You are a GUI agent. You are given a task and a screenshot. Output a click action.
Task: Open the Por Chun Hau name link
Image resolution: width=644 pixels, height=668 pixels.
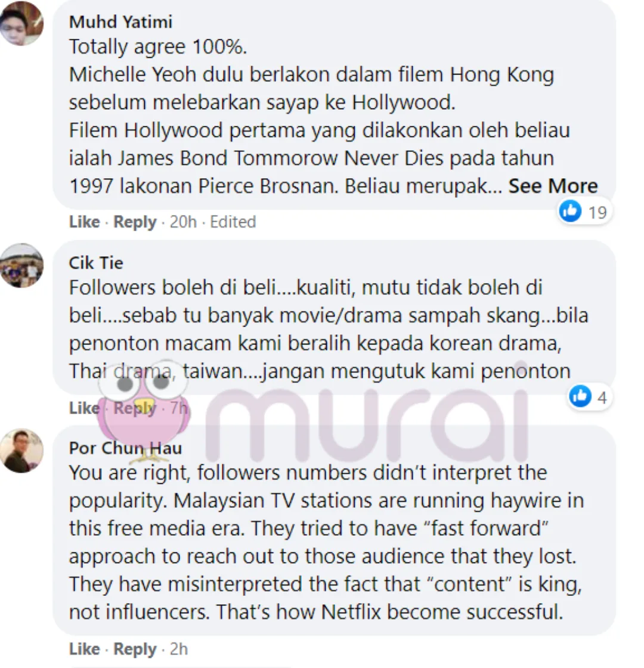click(x=125, y=448)
